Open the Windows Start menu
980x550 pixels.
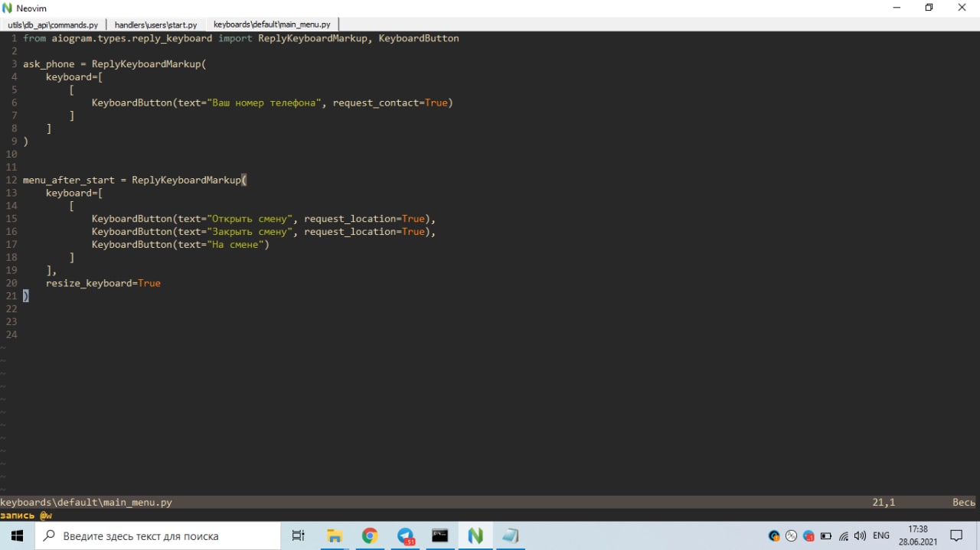18,535
